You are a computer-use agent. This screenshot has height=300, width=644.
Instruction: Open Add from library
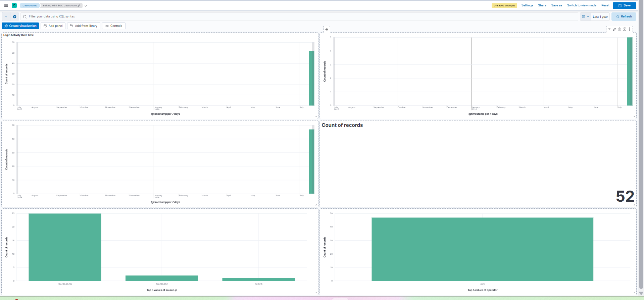point(84,26)
